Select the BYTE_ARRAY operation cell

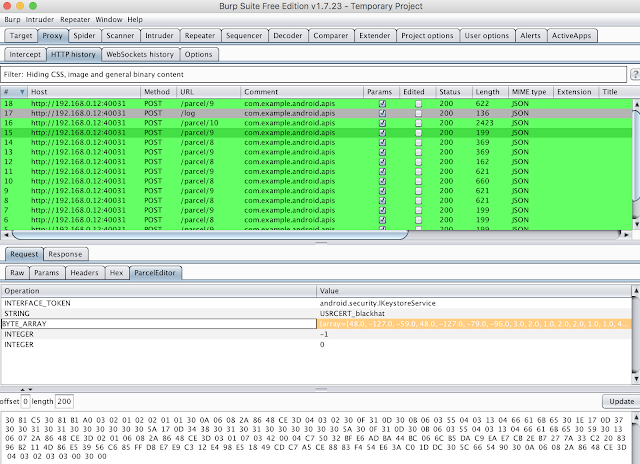click(159, 324)
